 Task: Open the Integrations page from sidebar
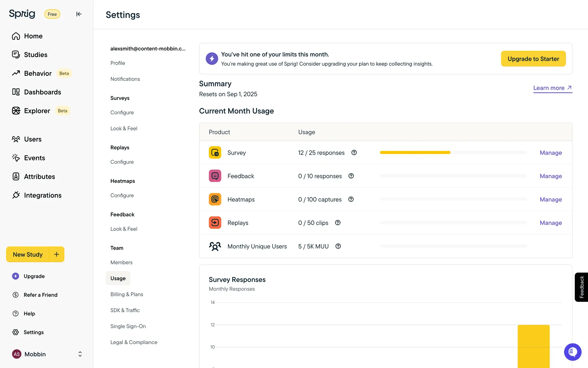[43, 195]
